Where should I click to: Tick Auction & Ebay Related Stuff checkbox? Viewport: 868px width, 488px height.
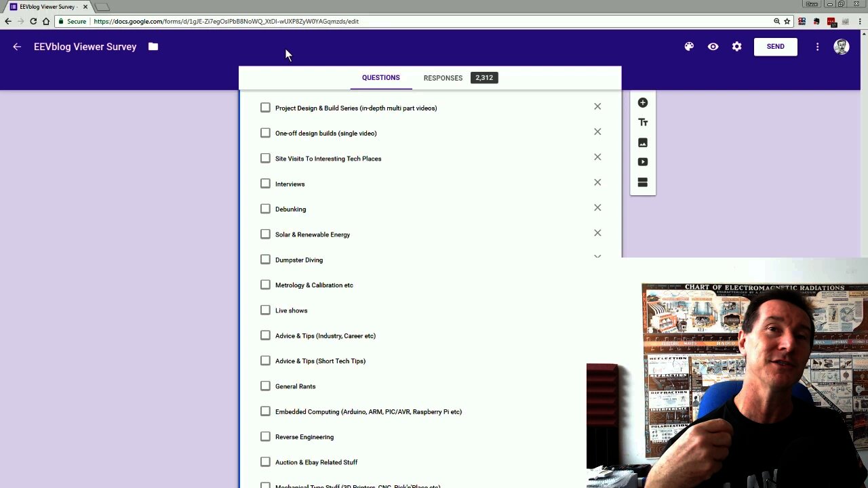click(x=265, y=462)
